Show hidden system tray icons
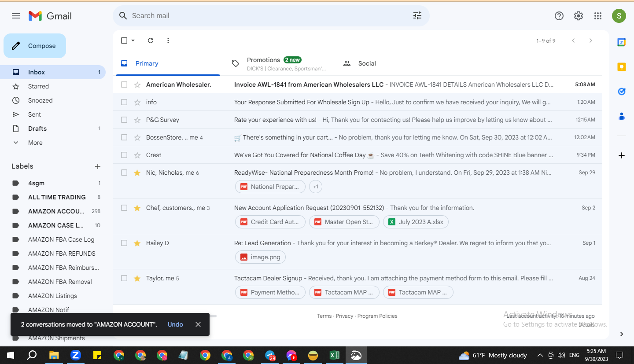This screenshot has height=364, width=634. click(540, 355)
